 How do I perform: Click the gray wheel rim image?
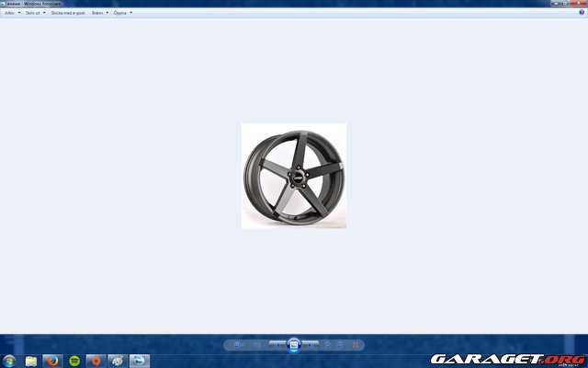pos(294,176)
